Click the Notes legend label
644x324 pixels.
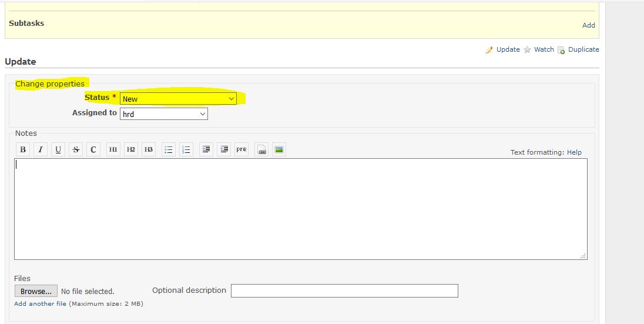click(x=26, y=133)
